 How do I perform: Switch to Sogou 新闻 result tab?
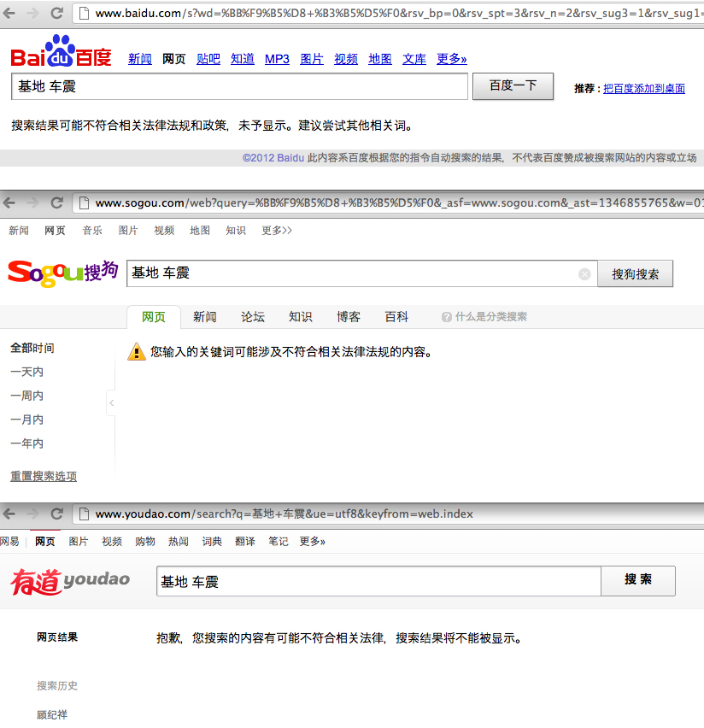pos(205,317)
